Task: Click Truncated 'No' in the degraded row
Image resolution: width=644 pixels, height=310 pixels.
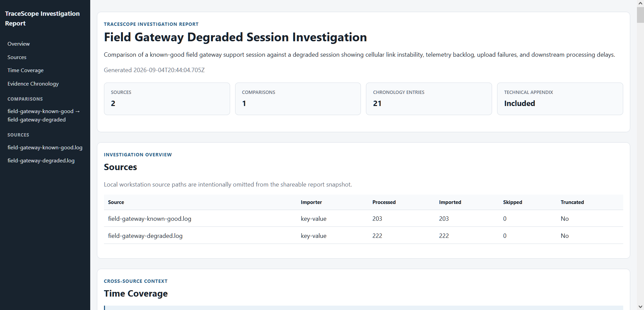Action: pos(565,236)
